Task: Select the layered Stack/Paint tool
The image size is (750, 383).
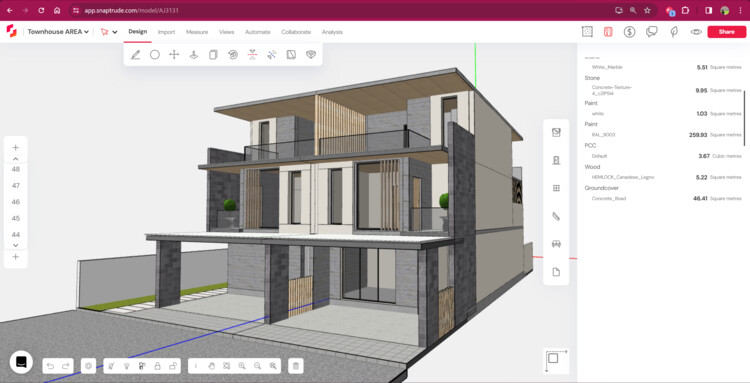Action: [x=311, y=55]
